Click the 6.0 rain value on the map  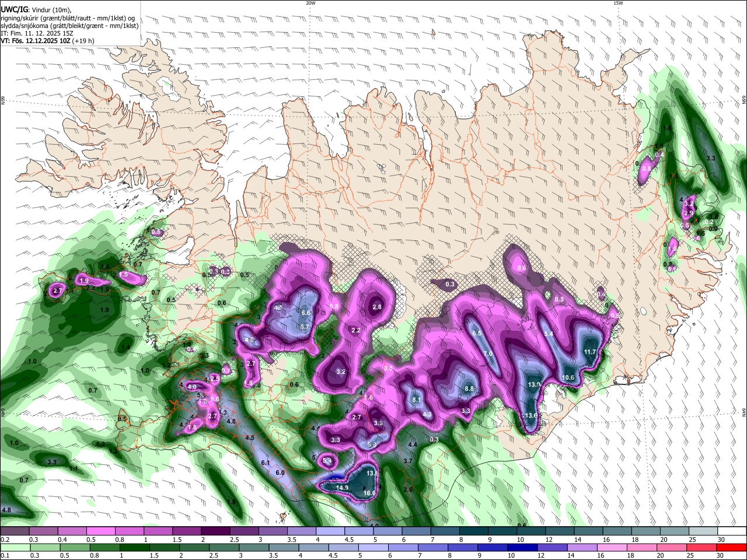[280, 473]
